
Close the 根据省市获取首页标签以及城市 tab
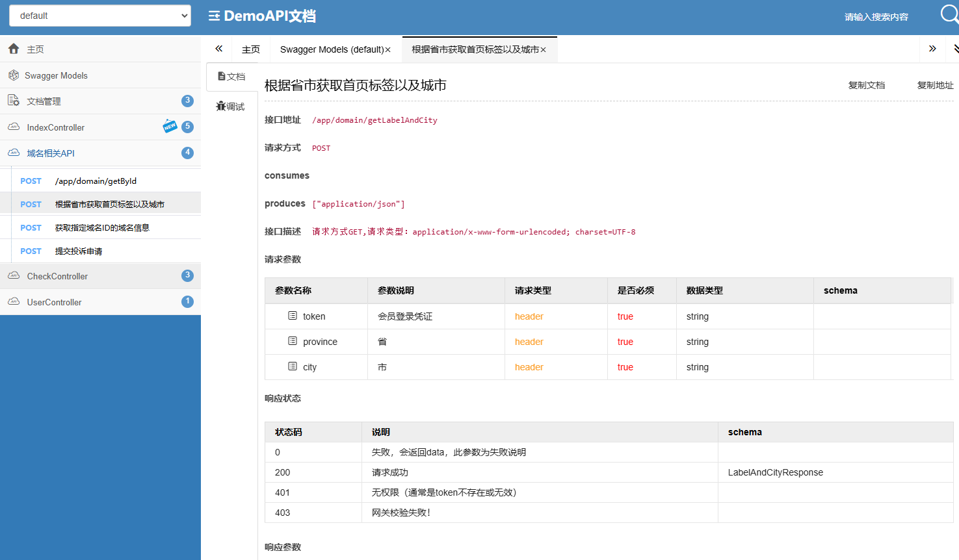tap(544, 50)
